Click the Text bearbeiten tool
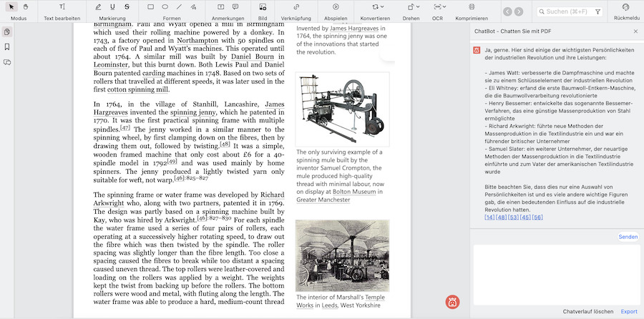644x319 pixels. (x=63, y=6)
